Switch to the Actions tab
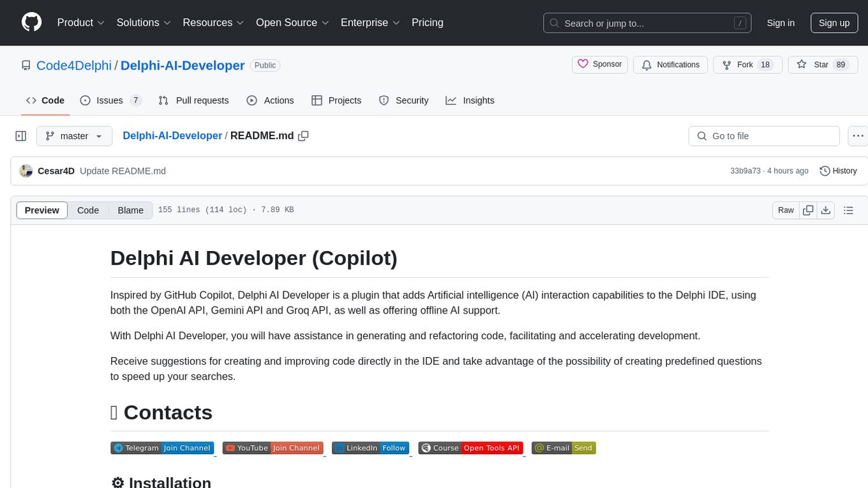 (x=270, y=100)
